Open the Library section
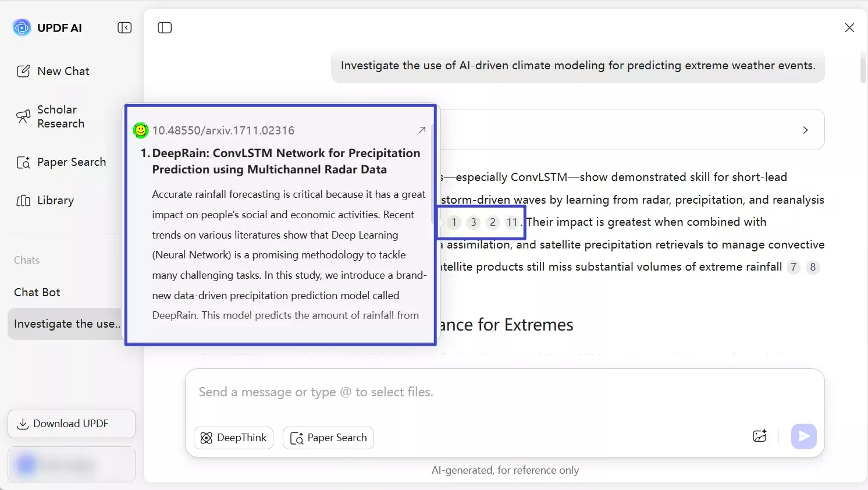The image size is (868, 490). pos(45,200)
